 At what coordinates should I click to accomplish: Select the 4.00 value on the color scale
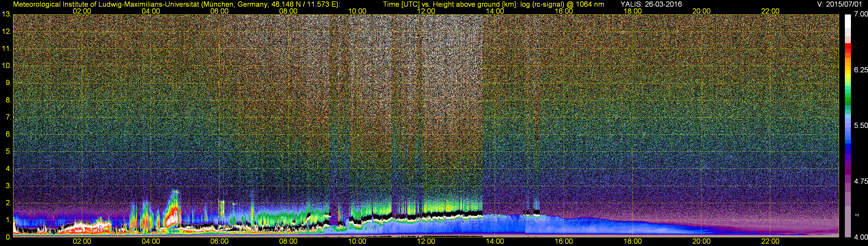pyautogui.click(x=860, y=237)
